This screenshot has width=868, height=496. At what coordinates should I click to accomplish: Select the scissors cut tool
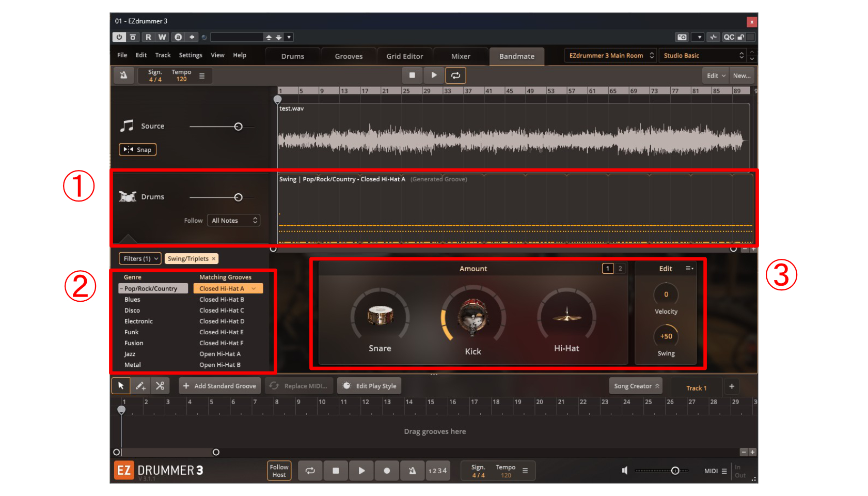coord(160,386)
